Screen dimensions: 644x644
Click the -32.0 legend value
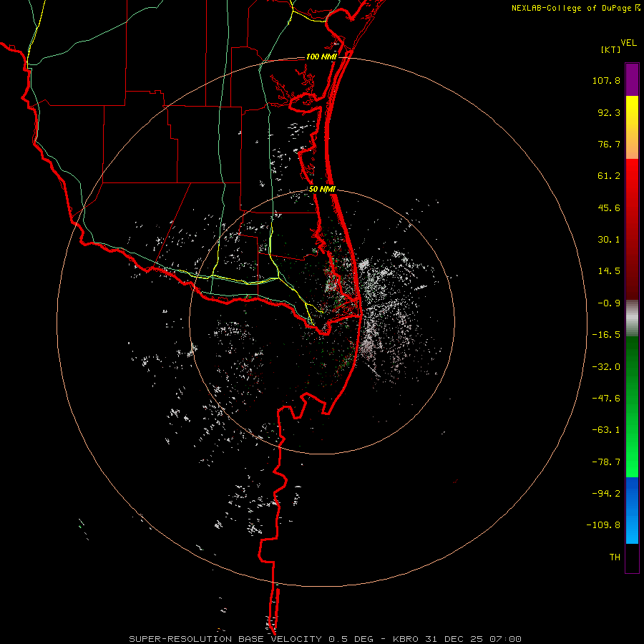[x=606, y=367]
